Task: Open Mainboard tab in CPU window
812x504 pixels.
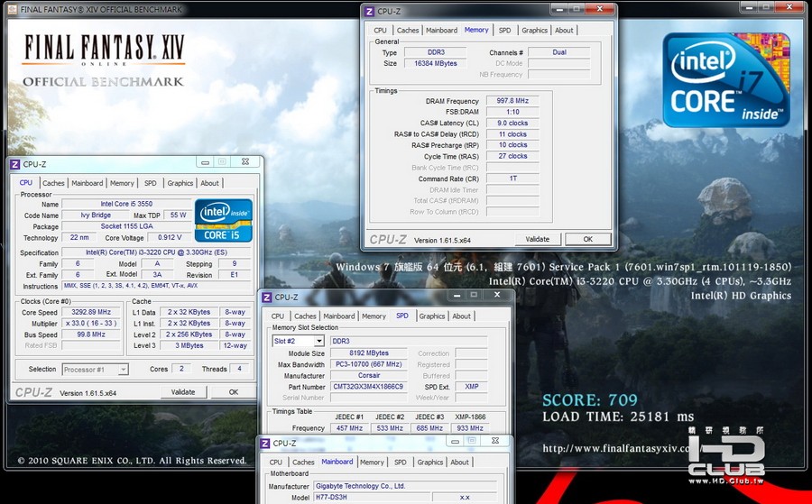Action: [87, 183]
